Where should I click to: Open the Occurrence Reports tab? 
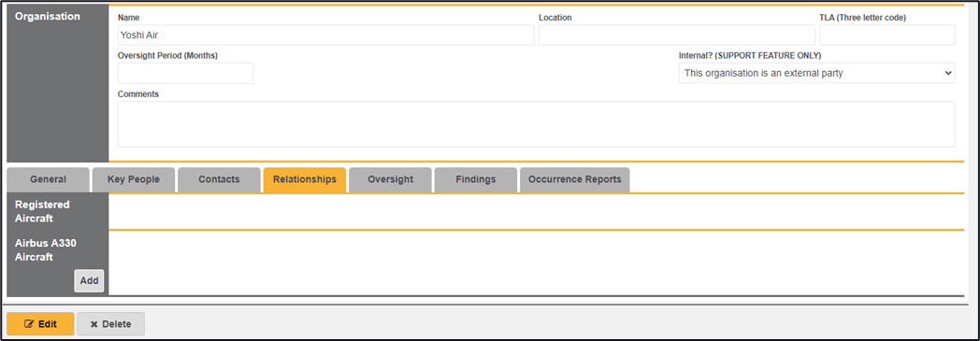(575, 180)
